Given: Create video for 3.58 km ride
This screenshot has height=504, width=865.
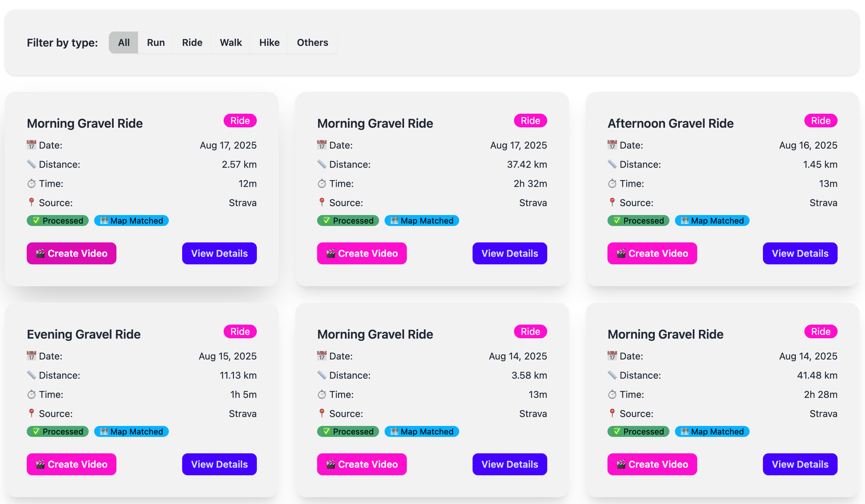Looking at the screenshot, I should (x=362, y=464).
